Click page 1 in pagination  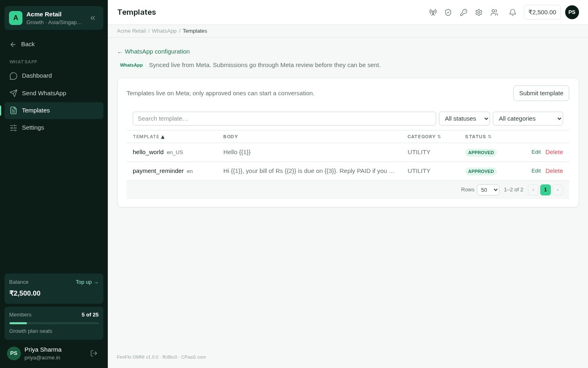545,190
